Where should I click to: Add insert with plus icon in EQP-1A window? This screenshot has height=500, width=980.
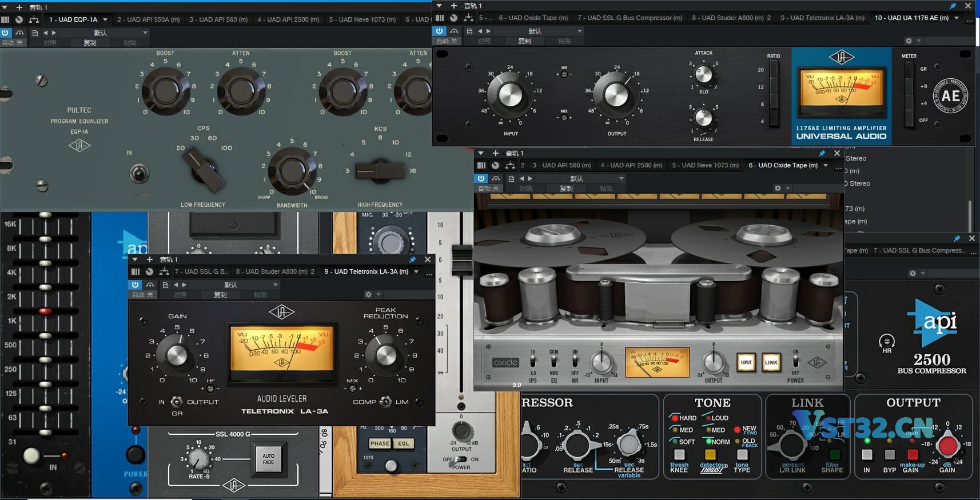19,7
